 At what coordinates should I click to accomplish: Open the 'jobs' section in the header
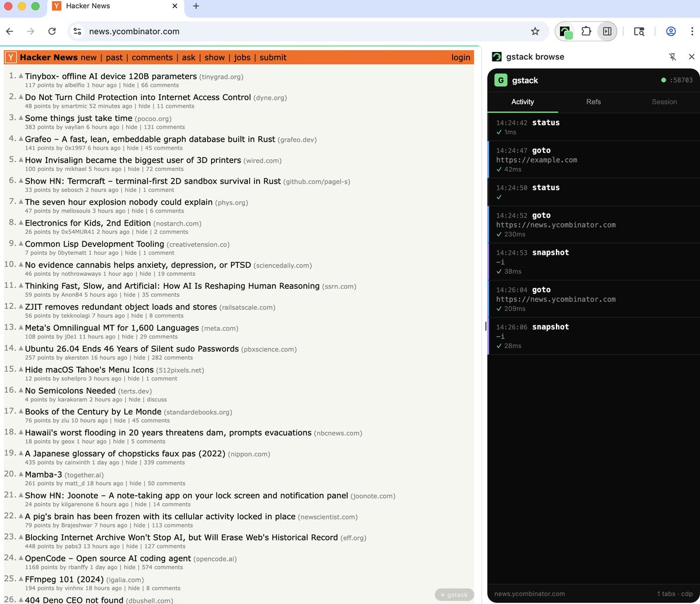click(x=242, y=57)
